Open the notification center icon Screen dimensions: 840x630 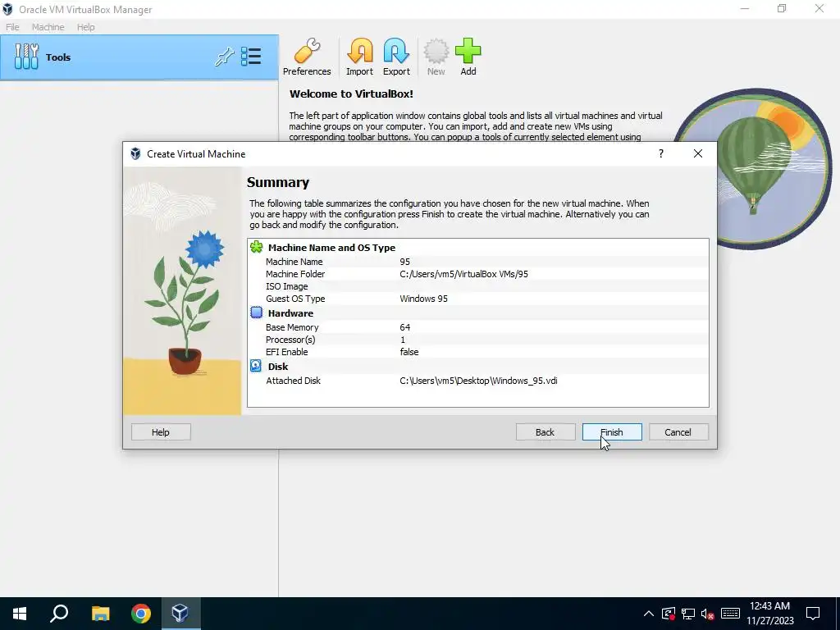(x=813, y=614)
